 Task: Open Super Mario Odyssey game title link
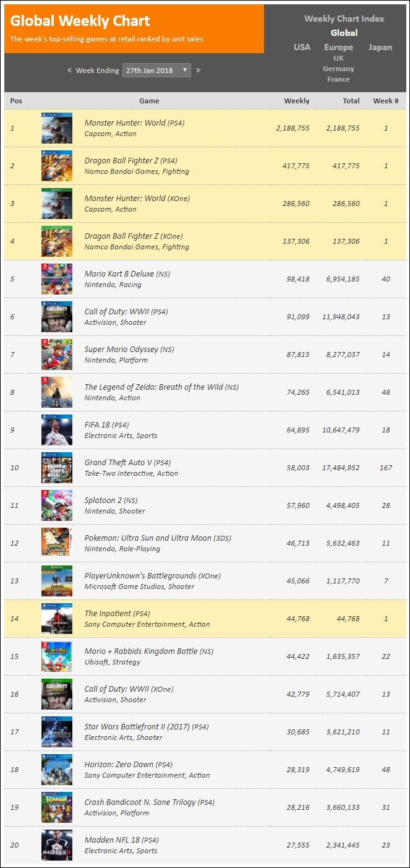point(121,350)
